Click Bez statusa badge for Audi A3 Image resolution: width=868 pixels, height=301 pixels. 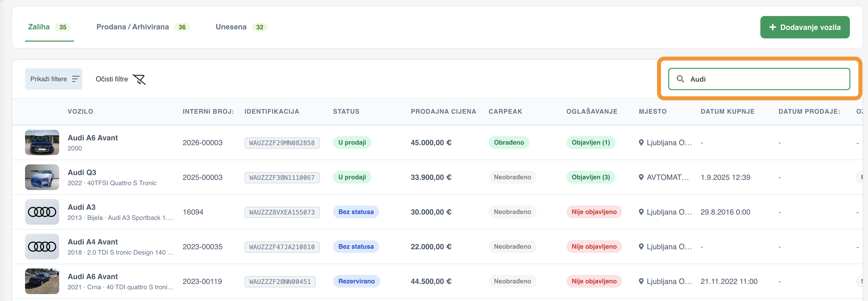(x=356, y=212)
